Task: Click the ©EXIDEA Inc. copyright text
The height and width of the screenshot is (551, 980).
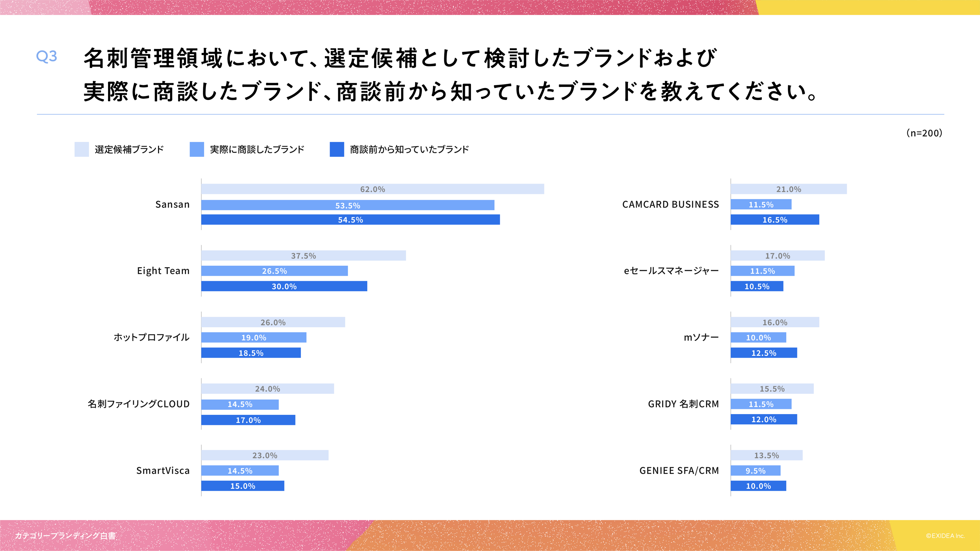Action: 945,536
